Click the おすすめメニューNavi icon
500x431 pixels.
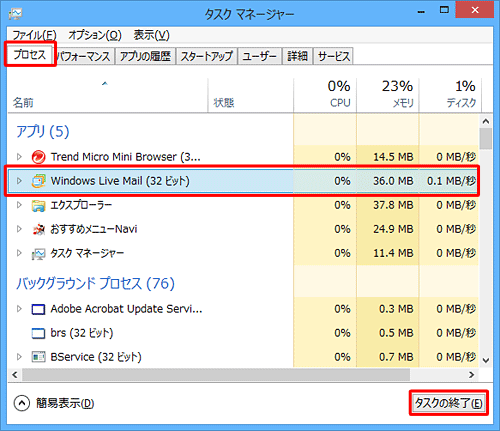tap(38, 229)
